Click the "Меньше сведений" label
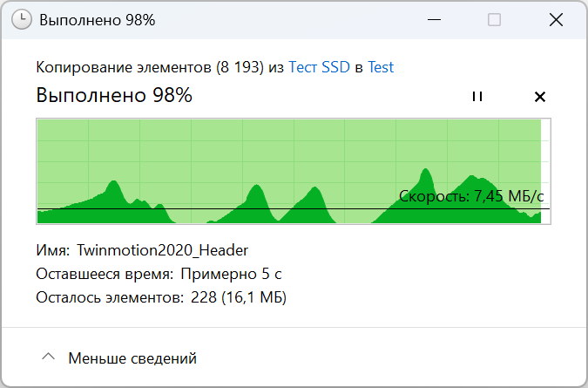Viewport: 588px width, 388px height. click(132, 357)
